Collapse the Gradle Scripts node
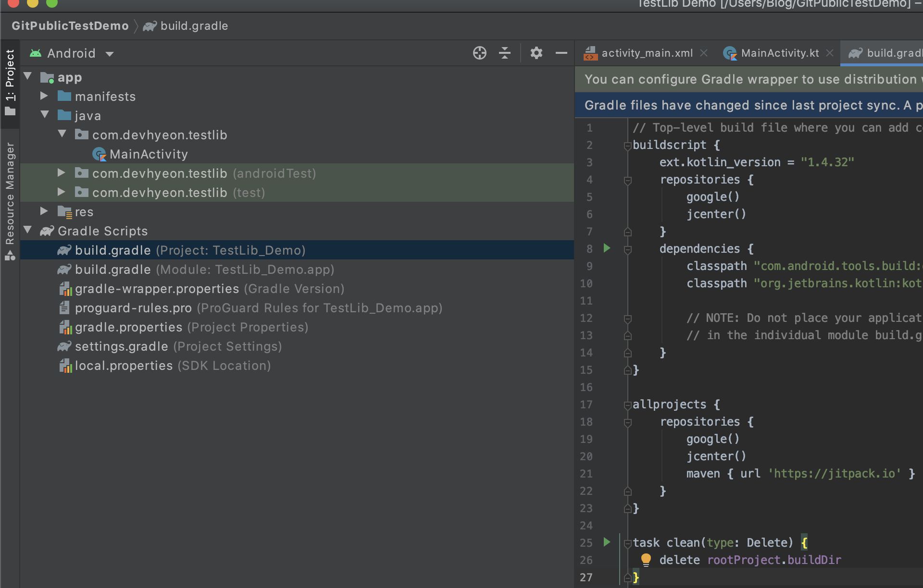Screen dimensions: 923x588 pyautogui.click(x=28, y=231)
